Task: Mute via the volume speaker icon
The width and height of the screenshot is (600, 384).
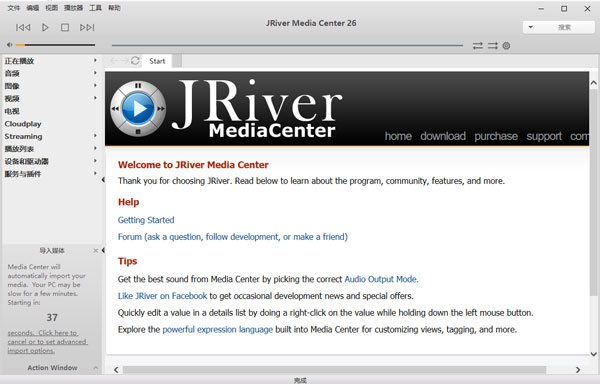Action: (x=10, y=45)
